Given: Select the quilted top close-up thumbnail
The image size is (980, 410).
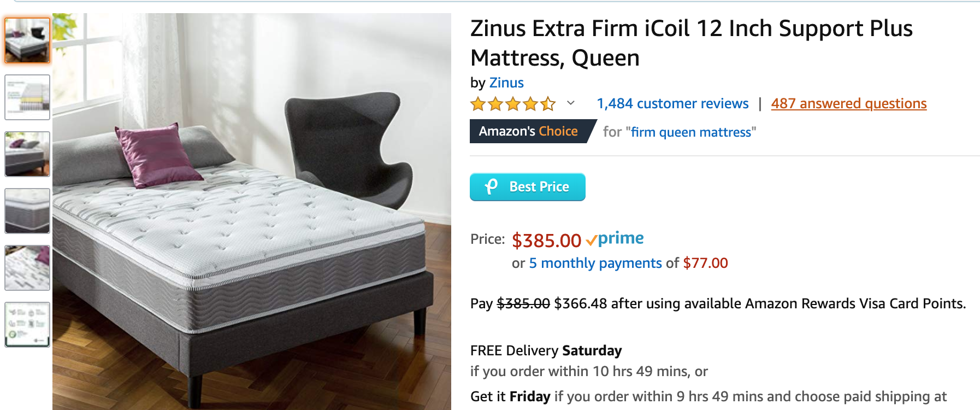Looking at the screenshot, I should pyautogui.click(x=27, y=268).
